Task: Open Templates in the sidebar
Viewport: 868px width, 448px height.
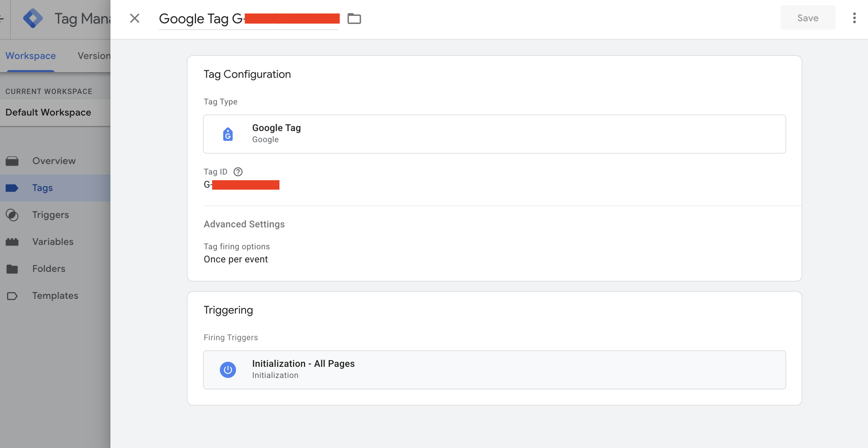Action: pos(55,295)
